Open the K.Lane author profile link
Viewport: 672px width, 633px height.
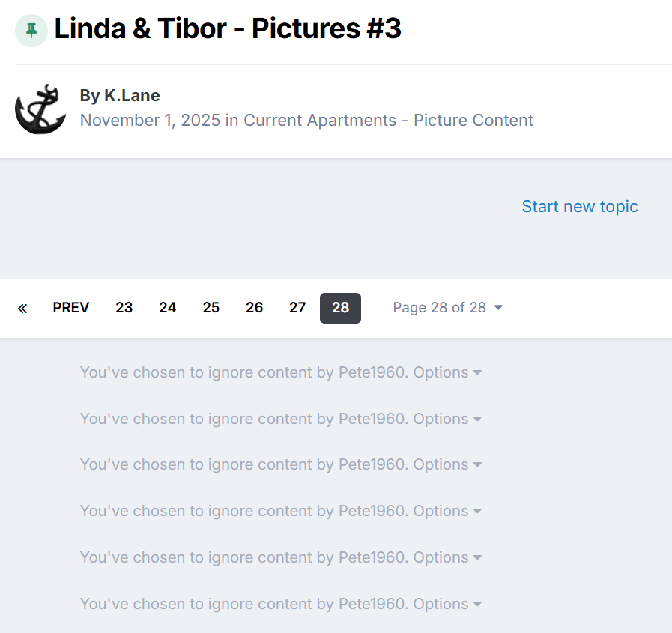coord(131,96)
